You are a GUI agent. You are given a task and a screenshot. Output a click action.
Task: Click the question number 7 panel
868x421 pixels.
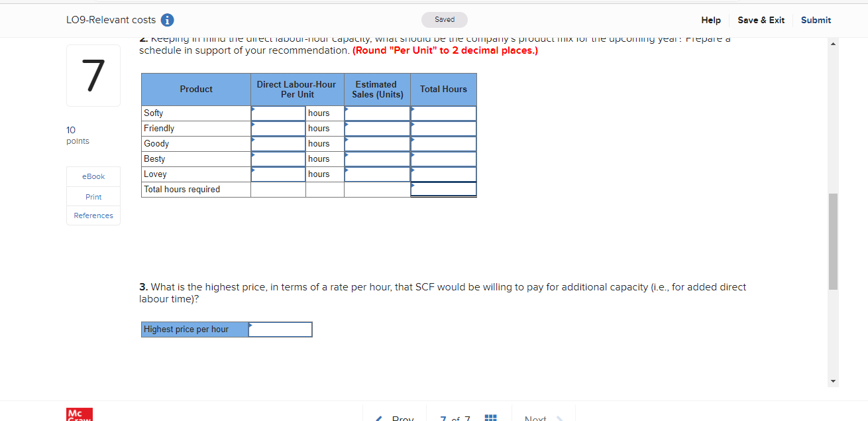(93, 75)
